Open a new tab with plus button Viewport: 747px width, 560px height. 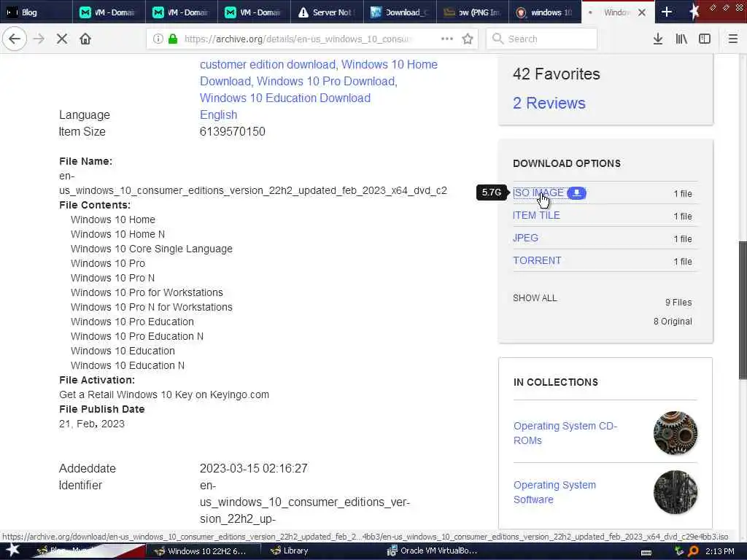point(667,12)
